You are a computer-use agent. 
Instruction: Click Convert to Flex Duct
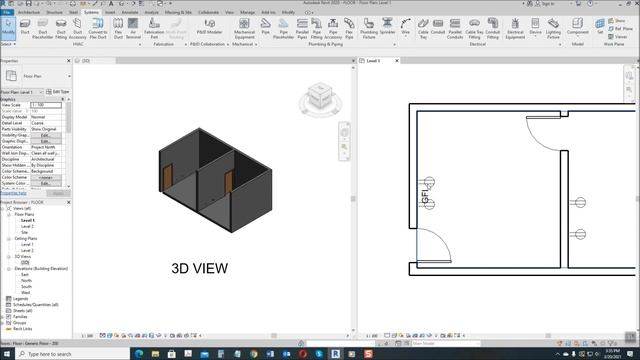coord(98,28)
